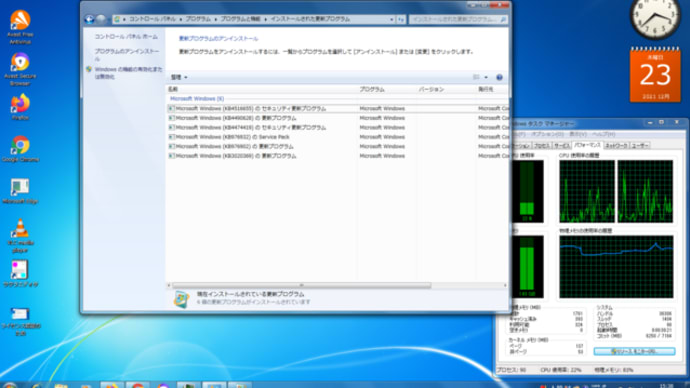
Task: Click the physical memory usage history graph
Action: tap(616, 267)
